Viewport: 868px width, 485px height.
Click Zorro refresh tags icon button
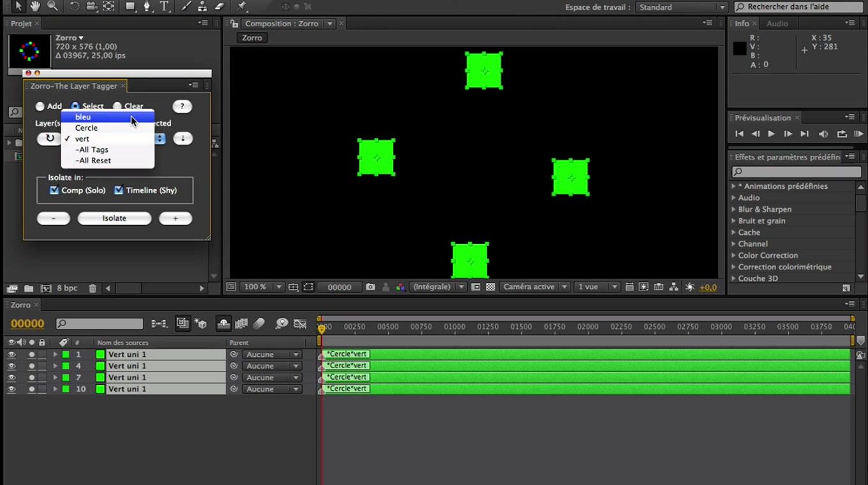[x=50, y=138]
